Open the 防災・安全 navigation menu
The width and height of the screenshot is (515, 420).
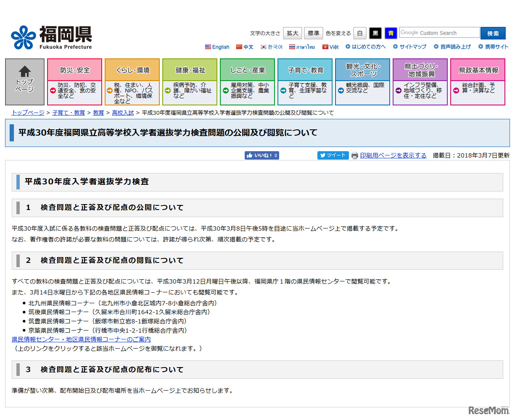pyautogui.click(x=74, y=69)
